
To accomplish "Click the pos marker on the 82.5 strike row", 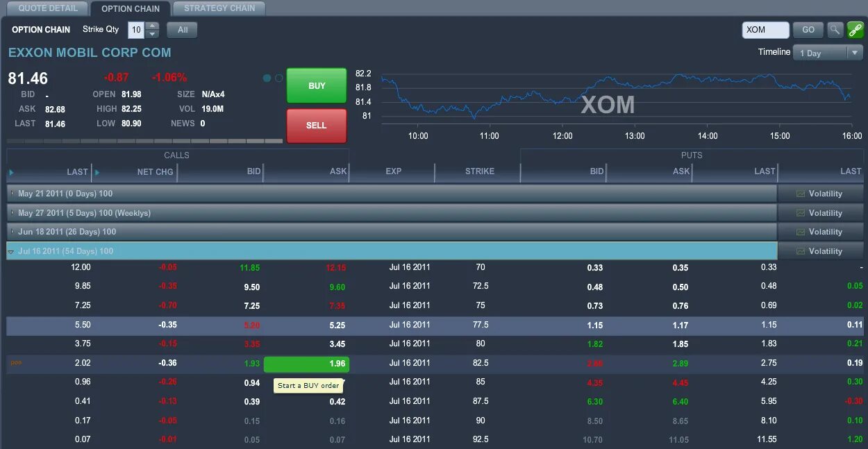I will [15, 362].
